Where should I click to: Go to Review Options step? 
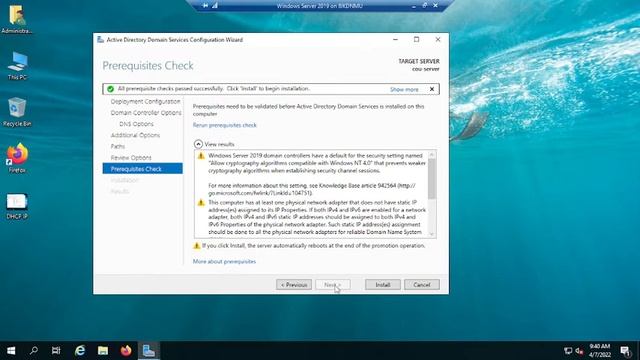pos(131,158)
